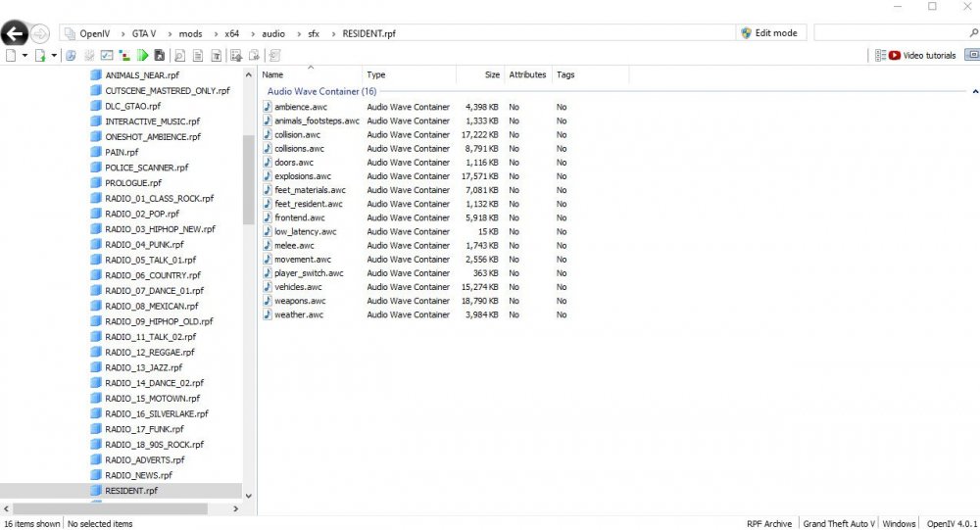
Task: Select POLICE_SCANNER.rpf in the tree
Action: pyautogui.click(x=147, y=168)
